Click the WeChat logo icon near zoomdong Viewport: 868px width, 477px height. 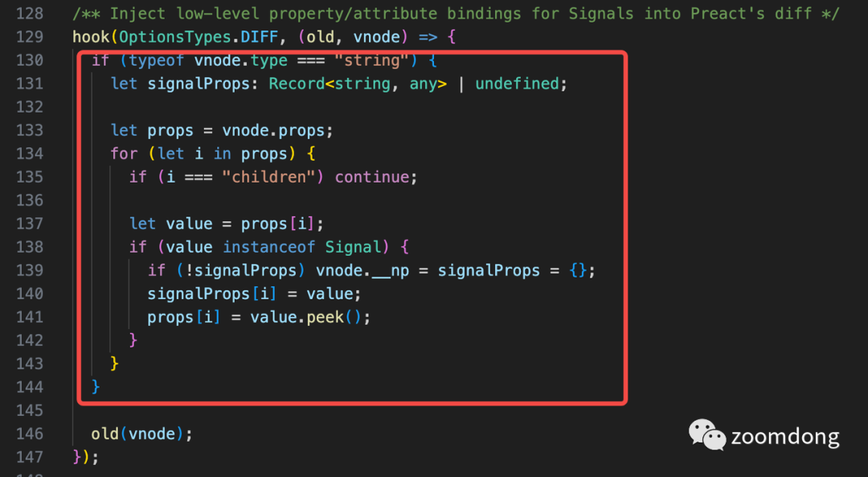click(x=707, y=434)
